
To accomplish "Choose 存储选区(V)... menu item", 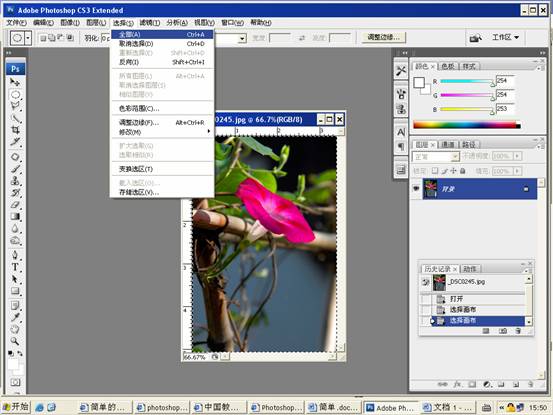I will point(162,193).
